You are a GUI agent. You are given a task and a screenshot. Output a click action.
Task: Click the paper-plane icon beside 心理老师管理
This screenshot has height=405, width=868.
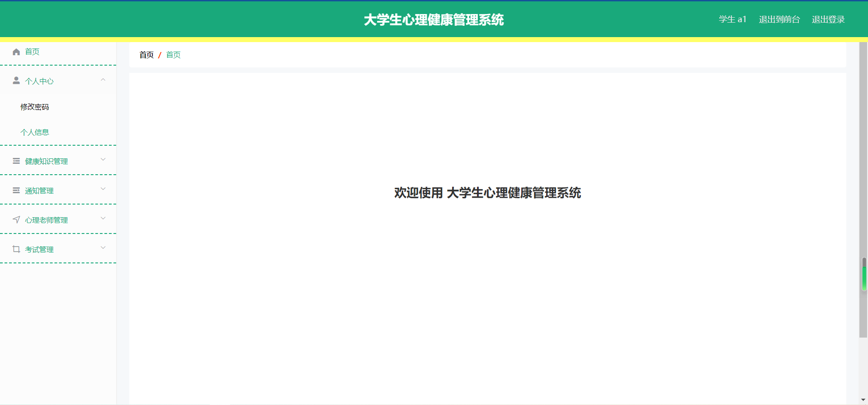coord(16,220)
